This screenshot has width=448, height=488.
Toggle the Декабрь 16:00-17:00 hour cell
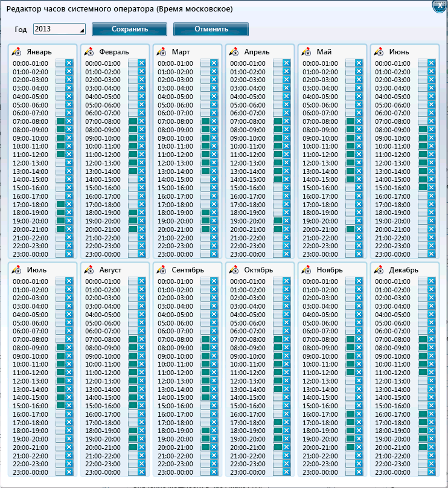[423, 414]
